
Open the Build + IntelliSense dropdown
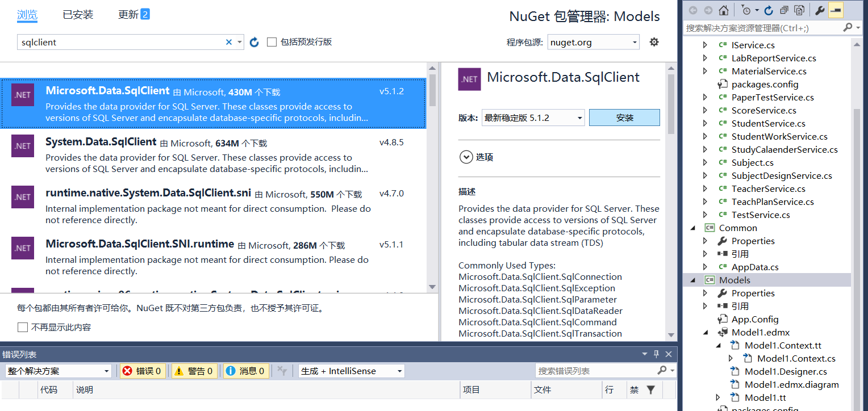pyautogui.click(x=351, y=371)
